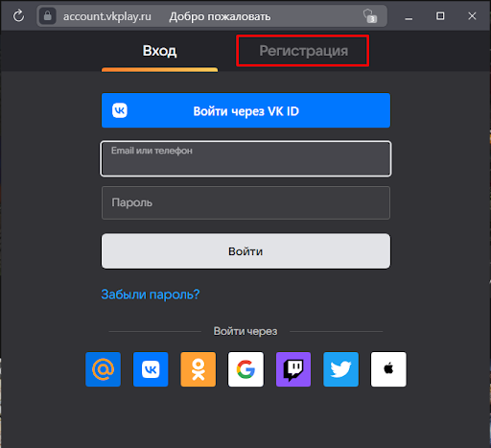Select the Вход tab
The width and height of the screenshot is (491, 448).
click(159, 51)
